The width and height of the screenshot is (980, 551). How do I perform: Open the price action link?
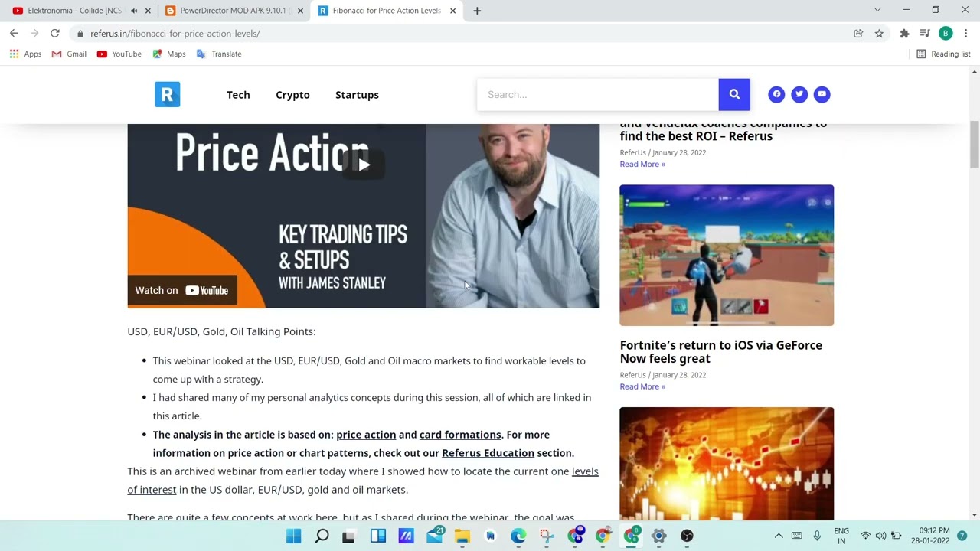click(366, 435)
